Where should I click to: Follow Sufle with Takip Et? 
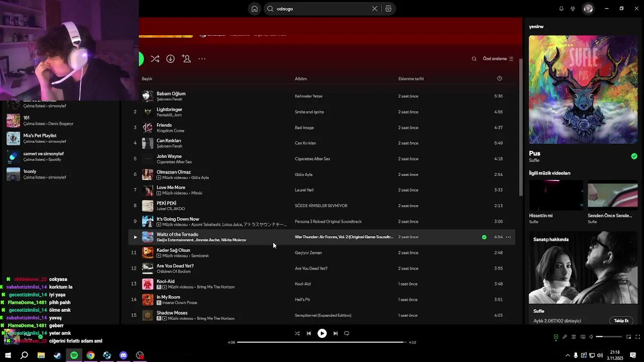point(621,321)
